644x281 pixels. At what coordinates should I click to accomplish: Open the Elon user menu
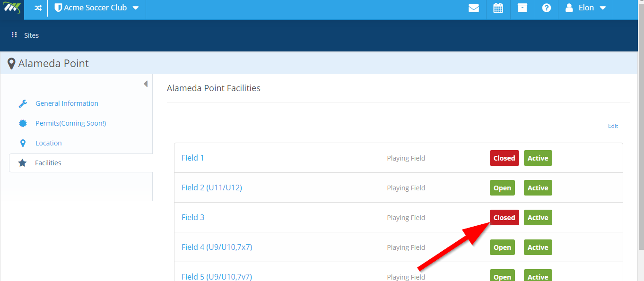coord(586,8)
